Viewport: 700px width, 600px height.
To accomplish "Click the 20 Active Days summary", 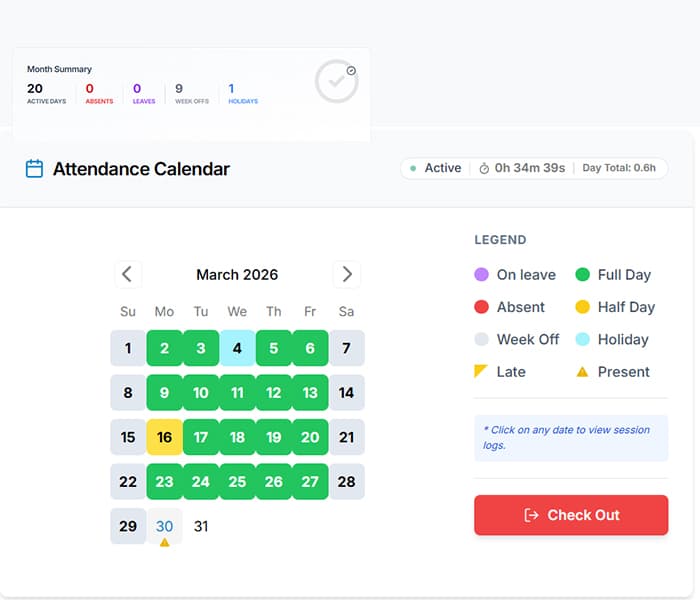I will click(46, 93).
